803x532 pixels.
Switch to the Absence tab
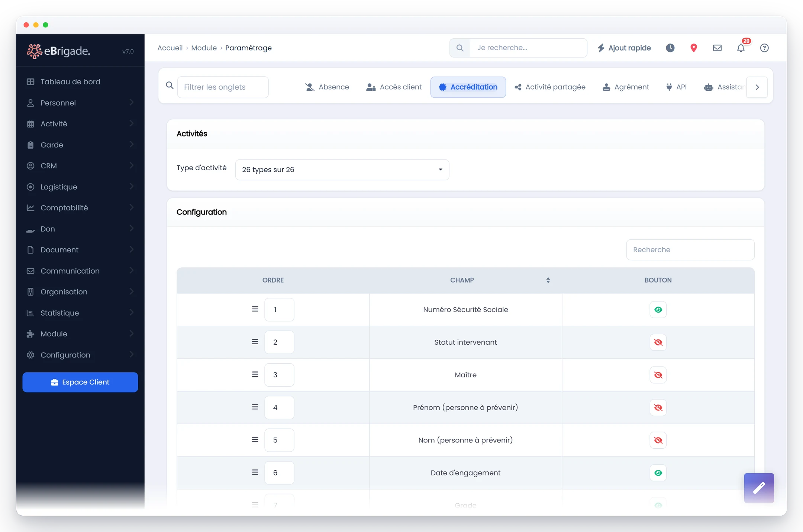[x=327, y=87]
